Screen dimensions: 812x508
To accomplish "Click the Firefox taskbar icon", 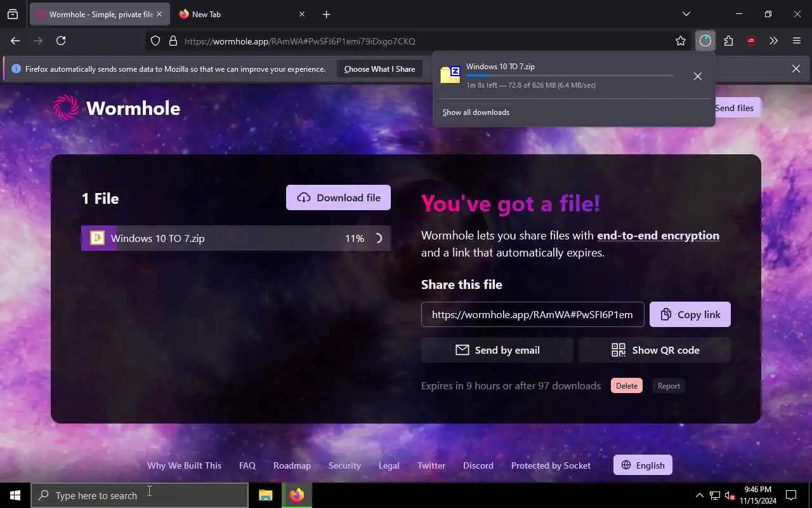I will pos(297,495).
